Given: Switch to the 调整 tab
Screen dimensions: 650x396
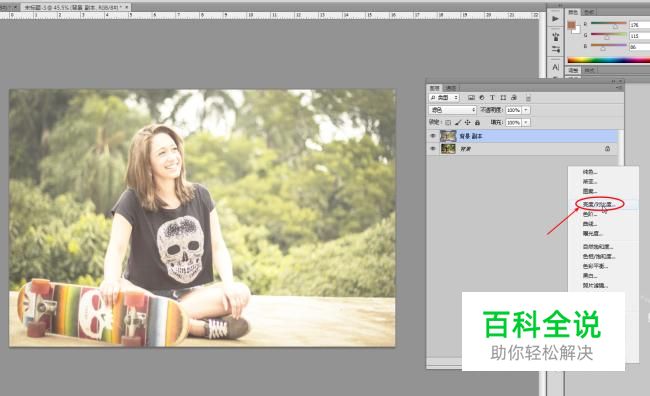Looking at the screenshot, I should tap(573, 70).
